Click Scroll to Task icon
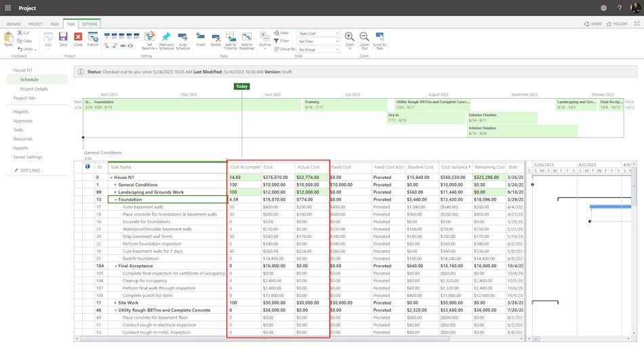The width and height of the screenshot is (644, 362). pos(380,37)
